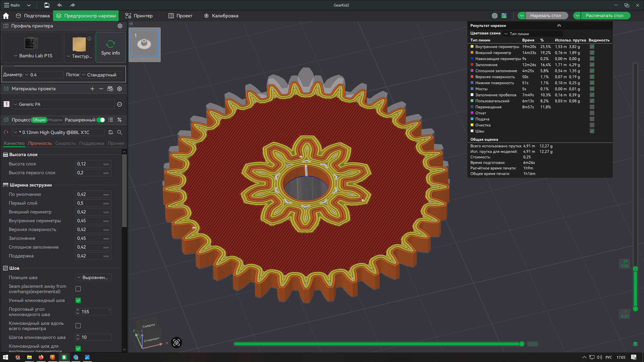Enable visibility of Перемещения lines

(592, 107)
